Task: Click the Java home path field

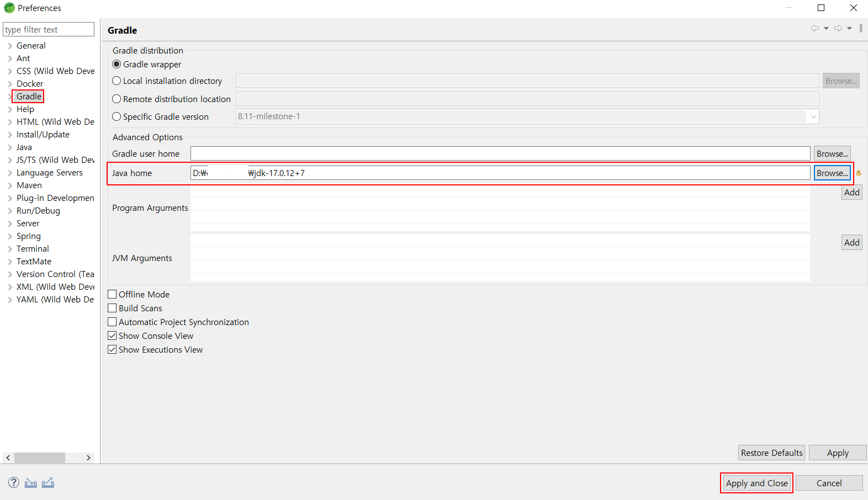Action: pos(500,173)
